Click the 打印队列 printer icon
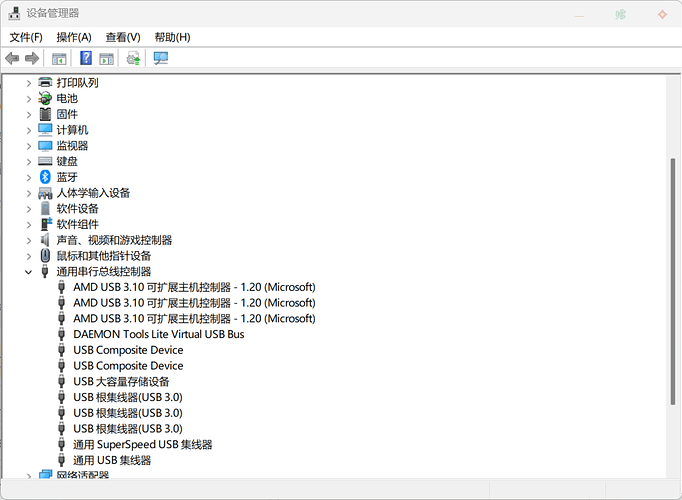682x500 pixels. point(45,82)
